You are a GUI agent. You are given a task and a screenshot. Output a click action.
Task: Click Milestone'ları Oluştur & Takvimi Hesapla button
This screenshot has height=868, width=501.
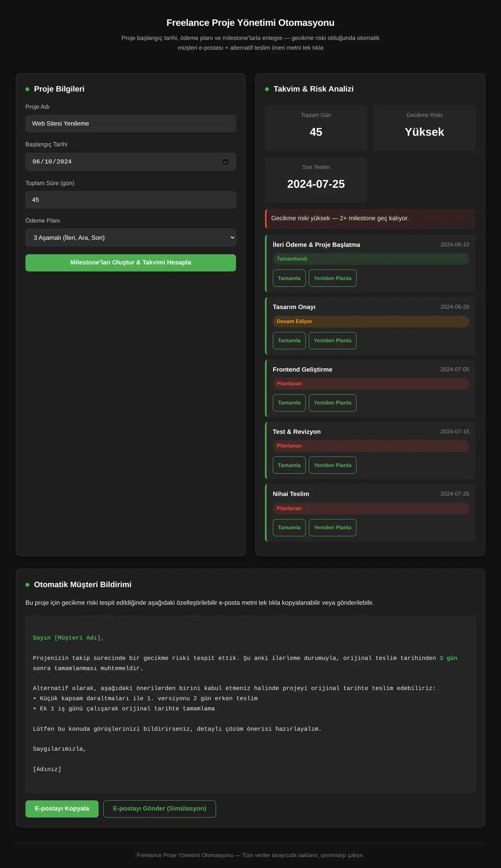click(131, 262)
